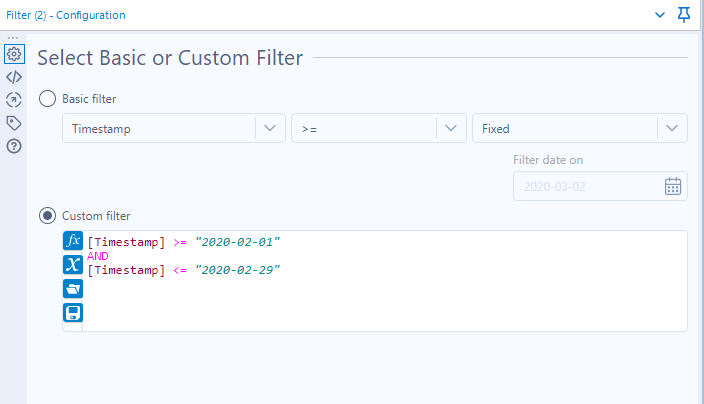
Task: Select the Custom filter radio button
Action: [47, 215]
